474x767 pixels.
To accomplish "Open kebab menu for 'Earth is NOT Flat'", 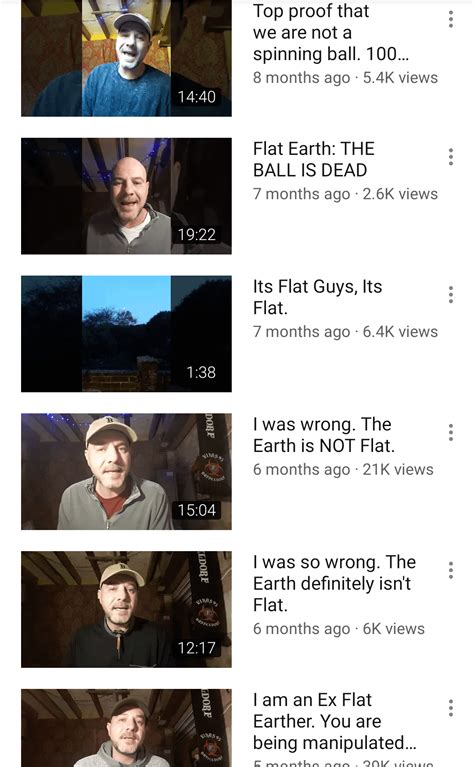I will pos(451,432).
